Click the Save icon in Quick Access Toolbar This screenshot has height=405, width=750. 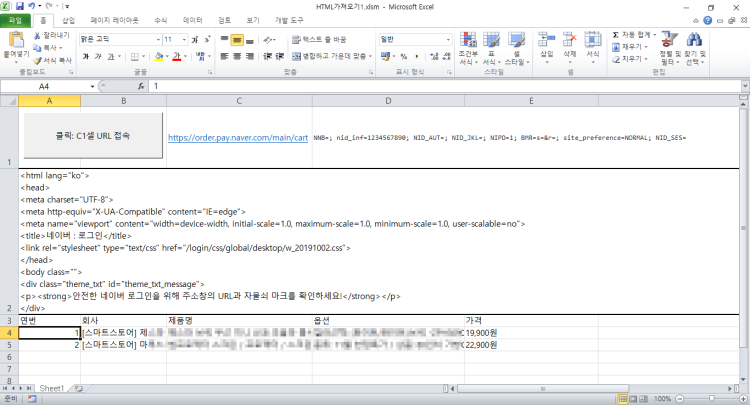[x=20, y=7]
